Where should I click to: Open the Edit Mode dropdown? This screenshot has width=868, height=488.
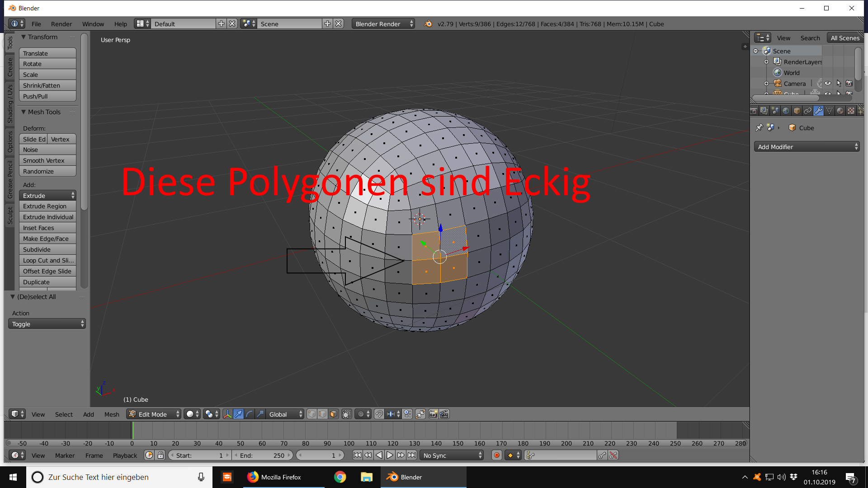tap(153, 414)
